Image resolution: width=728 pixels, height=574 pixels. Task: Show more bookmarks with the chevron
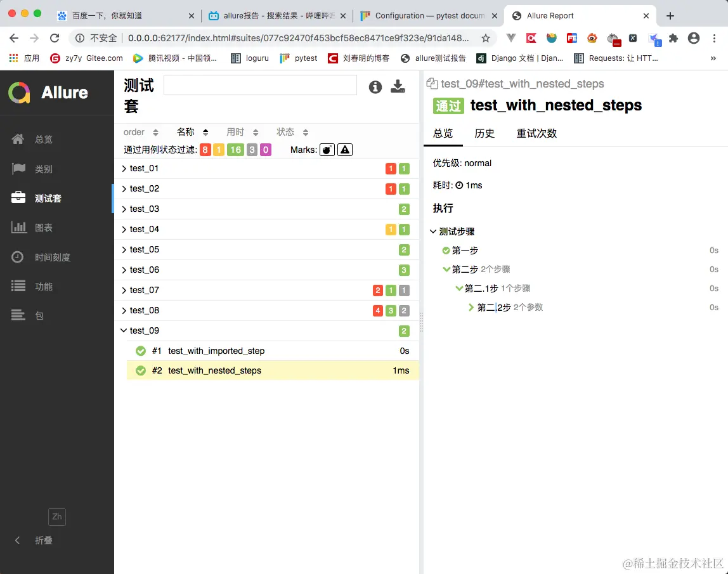coord(713,58)
